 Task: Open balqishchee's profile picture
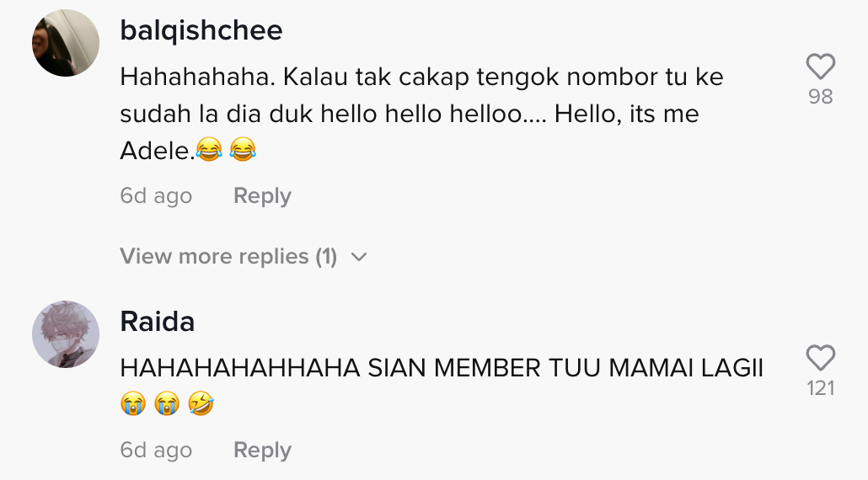click(66, 43)
